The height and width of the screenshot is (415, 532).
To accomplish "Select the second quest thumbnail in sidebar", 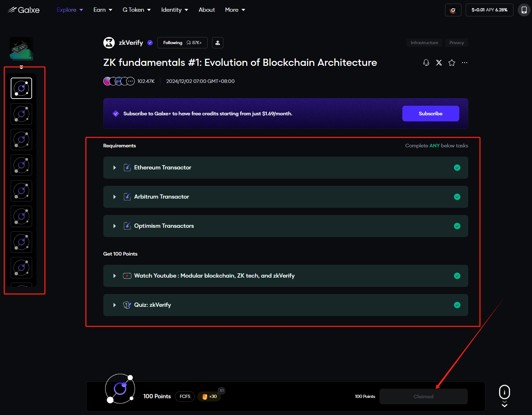I will coord(21,114).
